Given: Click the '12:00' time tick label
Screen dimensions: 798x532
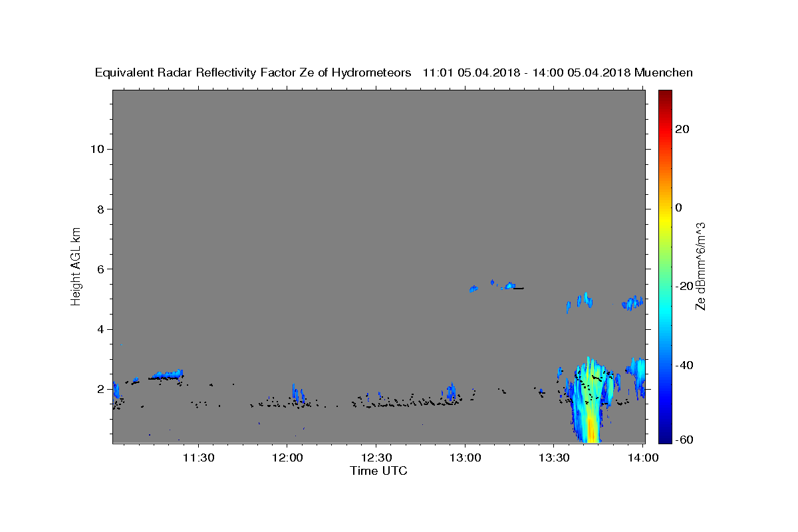Looking at the screenshot, I should (x=287, y=458).
